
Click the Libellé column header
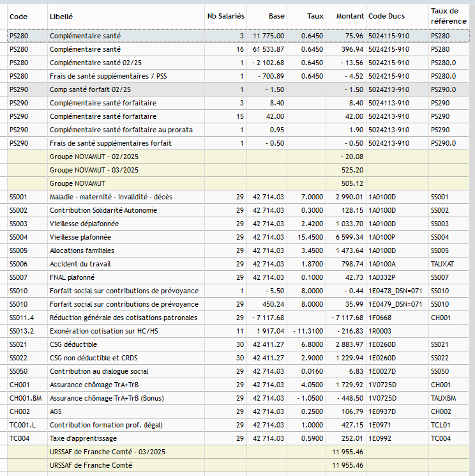click(126, 17)
